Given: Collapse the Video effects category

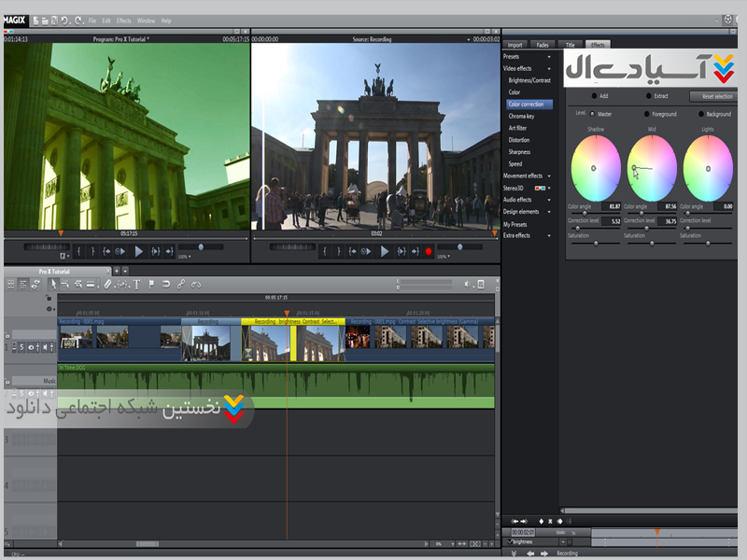Looking at the screenshot, I should (549, 68).
